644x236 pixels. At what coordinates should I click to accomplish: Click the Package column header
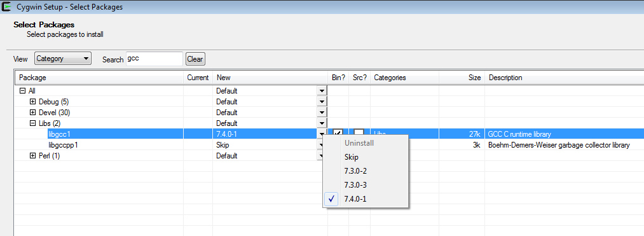point(99,78)
